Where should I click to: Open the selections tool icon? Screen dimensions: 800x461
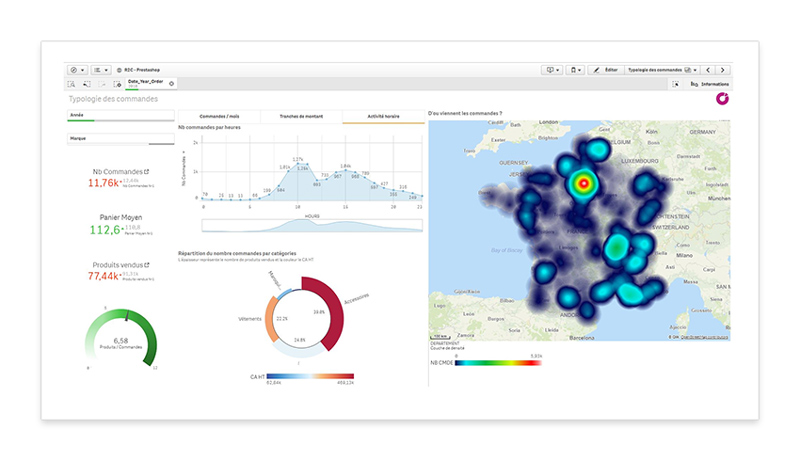[x=676, y=84]
